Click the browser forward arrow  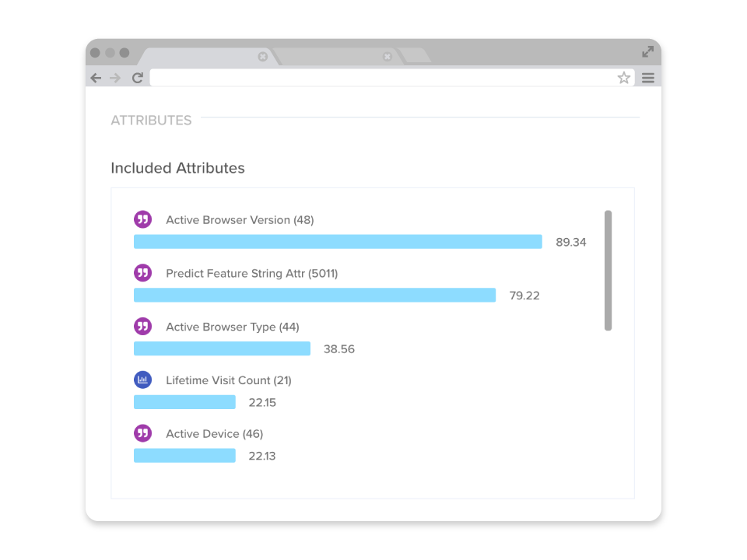point(115,78)
